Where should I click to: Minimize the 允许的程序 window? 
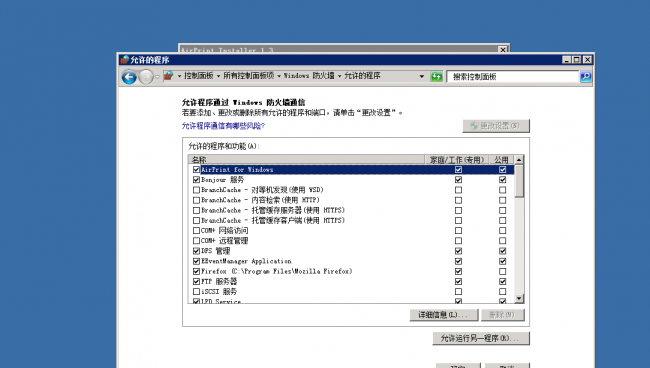click(x=567, y=60)
